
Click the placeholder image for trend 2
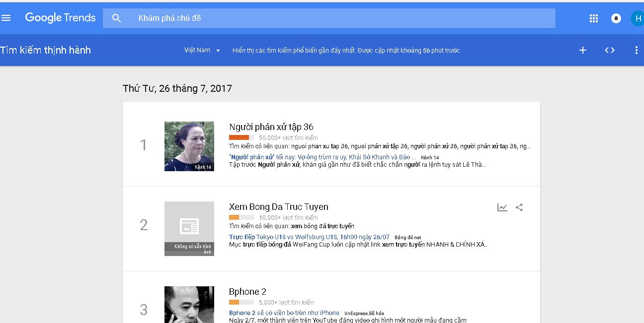click(189, 229)
